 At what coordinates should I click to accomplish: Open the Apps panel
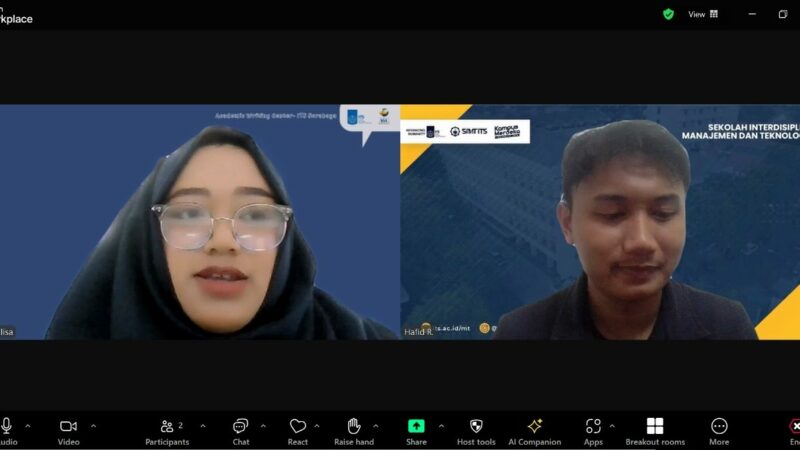(x=593, y=427)
